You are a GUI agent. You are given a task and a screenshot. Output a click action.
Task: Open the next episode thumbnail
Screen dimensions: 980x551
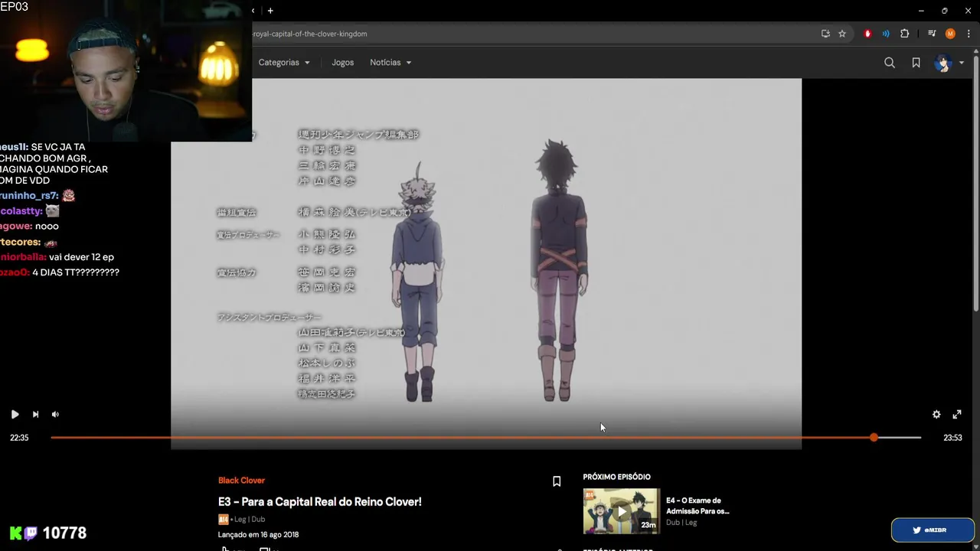(x=621, y=511)
